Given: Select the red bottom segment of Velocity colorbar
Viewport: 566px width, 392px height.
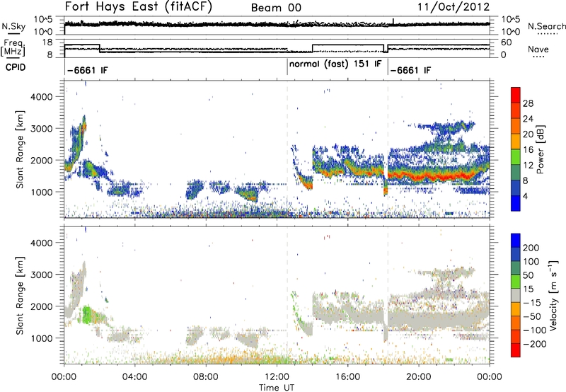Looking at the screenshot, I should click(516, 350).
